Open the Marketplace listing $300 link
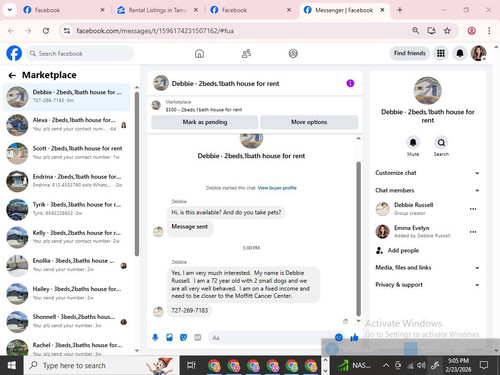500x375 pixels. coord(203,110)
